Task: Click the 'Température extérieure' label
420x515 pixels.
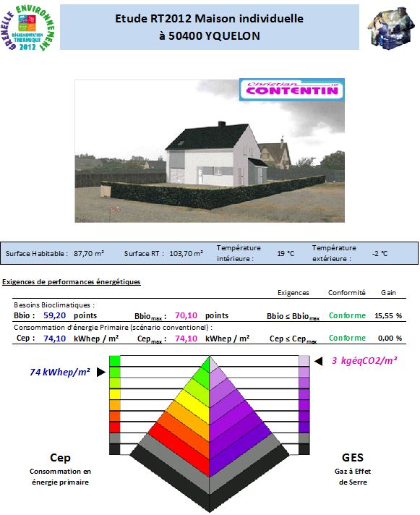Action: (334, 253)
